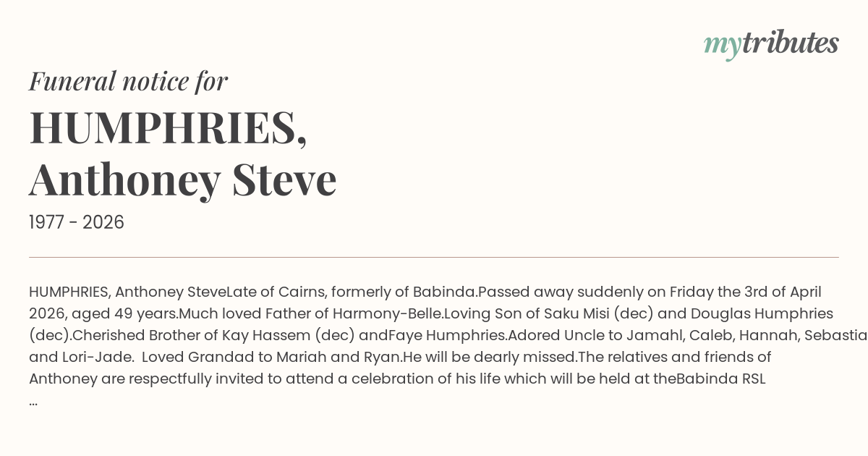The height and width of the screenshot is (456, 868).
Task: Click "Babinda RSL" venue text
Action: [x=720, y=379]
